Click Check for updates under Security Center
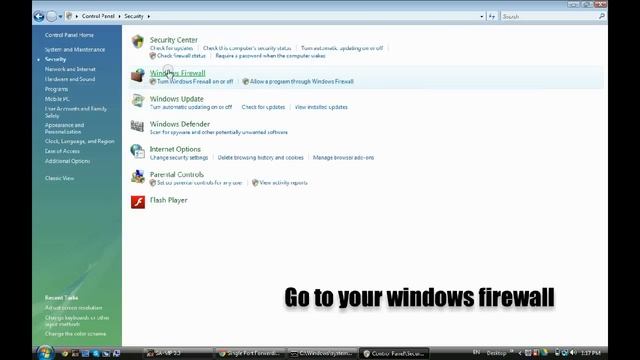The width and height of the screenshot is (640, 360). point(171,48)
